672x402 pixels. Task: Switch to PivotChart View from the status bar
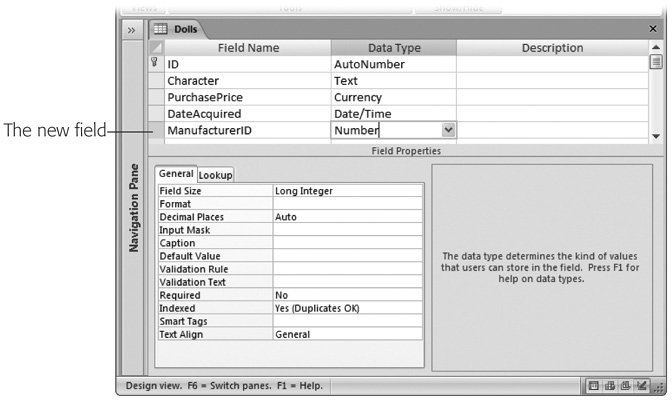coord(625,386)
